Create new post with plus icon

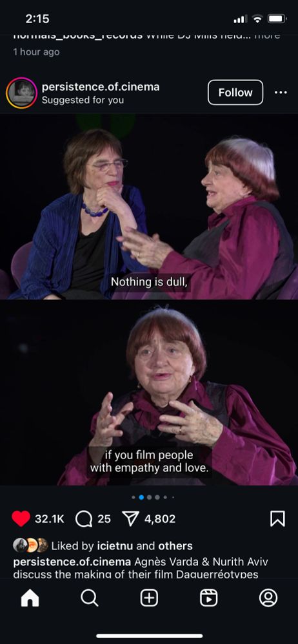149,598
